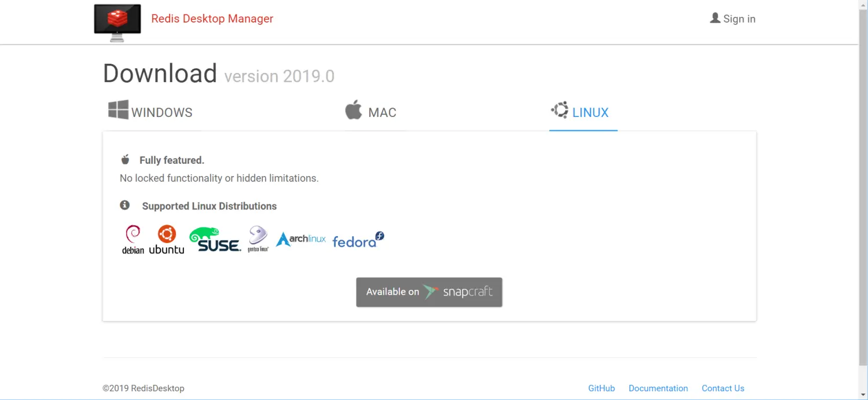This screenshot has width=868, height=400.
Task: Click the Fully featured. text
Action: (x=172, y=160)
